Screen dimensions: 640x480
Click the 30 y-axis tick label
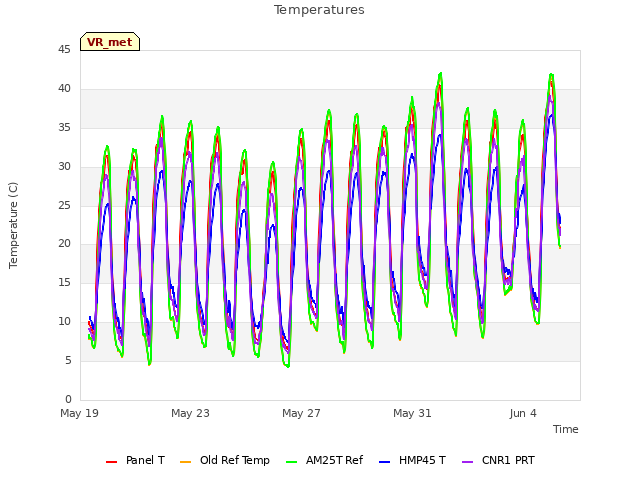click(x=64, y=167)
